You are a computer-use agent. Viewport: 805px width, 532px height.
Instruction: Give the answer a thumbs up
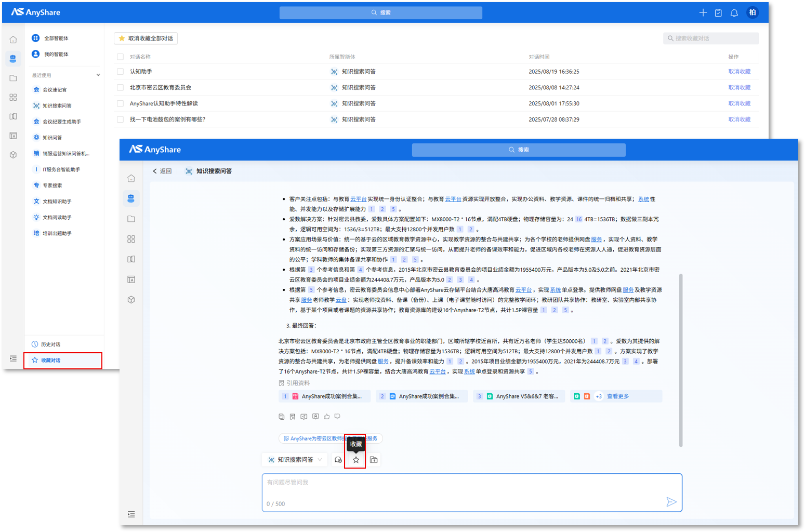point(326,417)
